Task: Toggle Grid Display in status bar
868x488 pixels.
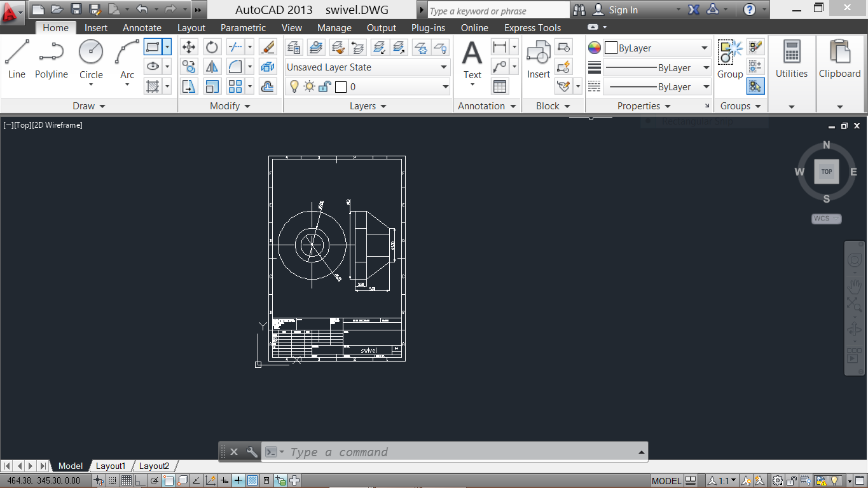Action: point(127,481)
